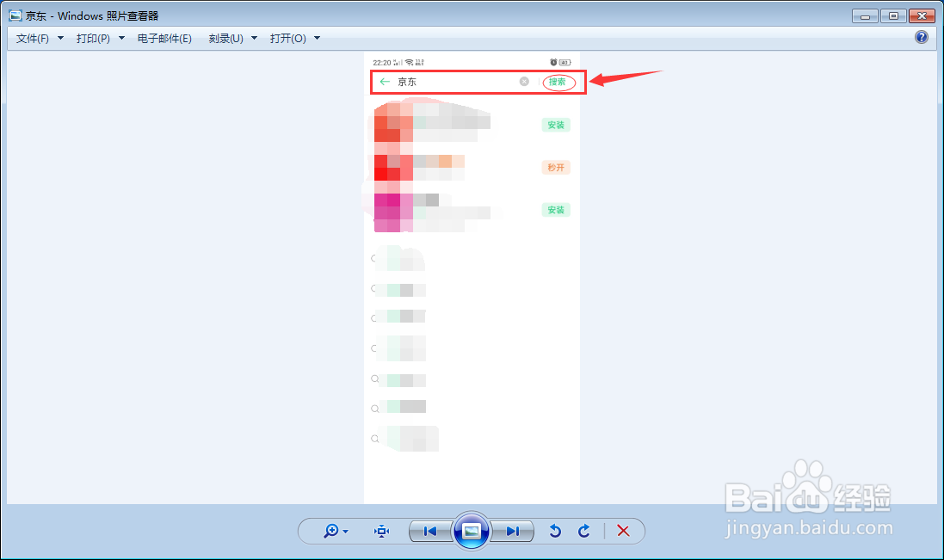Delete the photo with red X
Image resolution: width=944 pixels, height=560 pixels.
pos(623,531)
